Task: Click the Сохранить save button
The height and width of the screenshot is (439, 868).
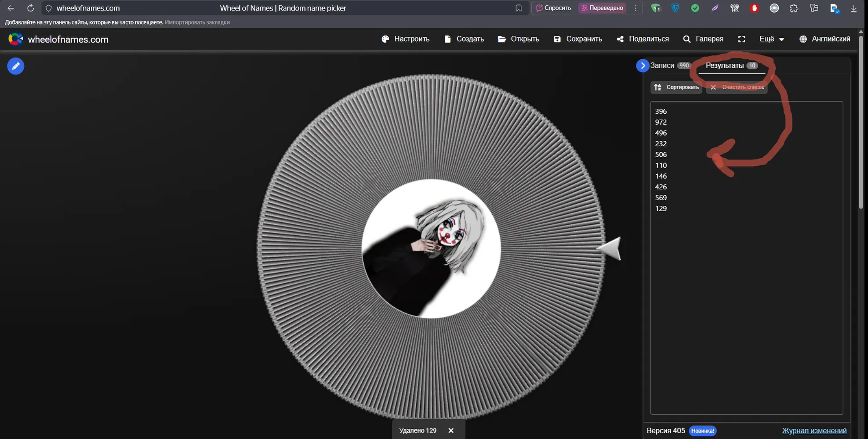Action: click(x=578, y=39)
